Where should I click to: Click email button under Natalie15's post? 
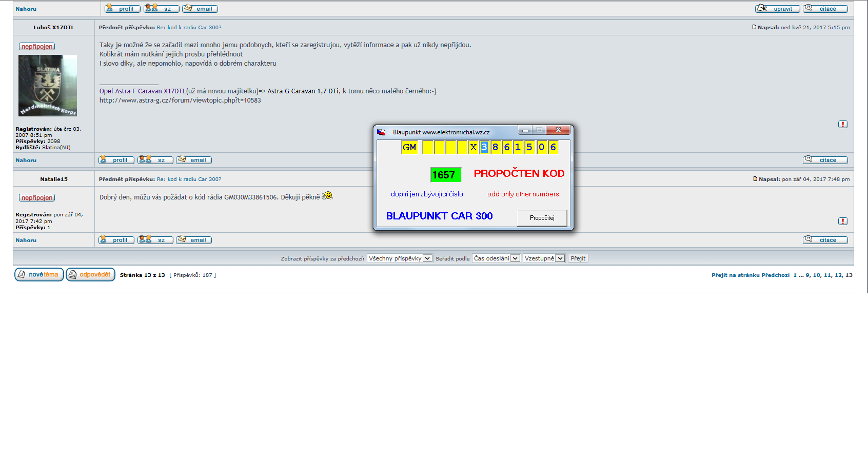(194, 240)
